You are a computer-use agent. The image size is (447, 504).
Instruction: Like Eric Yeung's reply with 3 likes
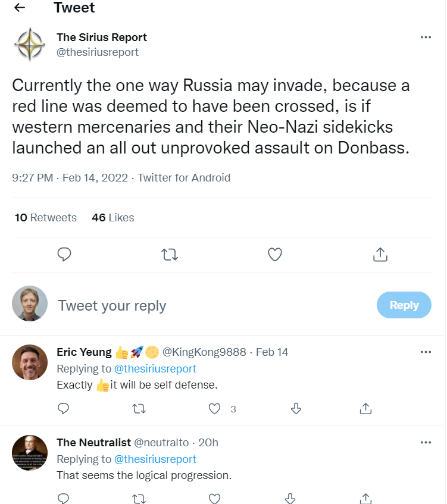(x=215, y=409)
